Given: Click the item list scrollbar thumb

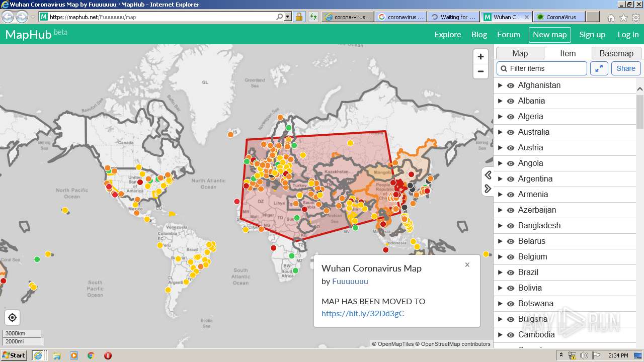Looking at the screenshot, I should click(640, 111).
